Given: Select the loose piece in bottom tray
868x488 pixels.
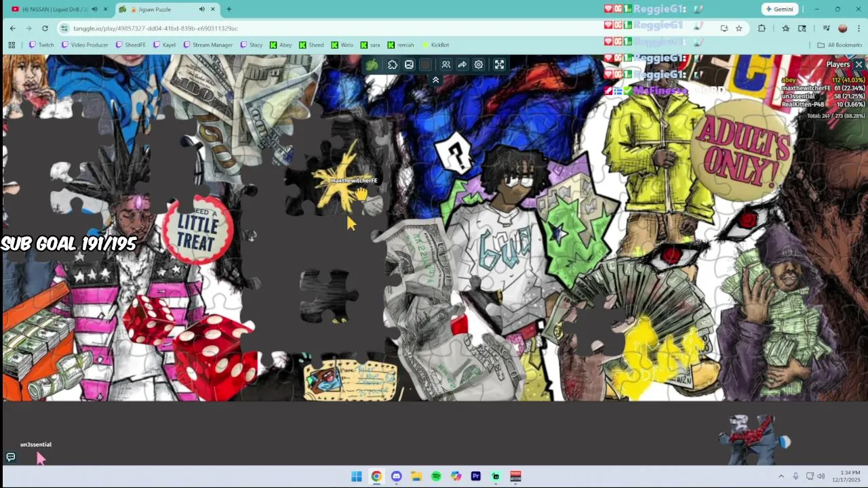Looking at the screenshot, I should 754,439.
